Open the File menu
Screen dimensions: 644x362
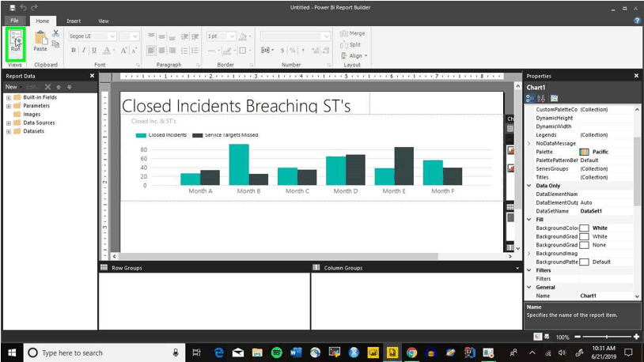click(14, 21)
